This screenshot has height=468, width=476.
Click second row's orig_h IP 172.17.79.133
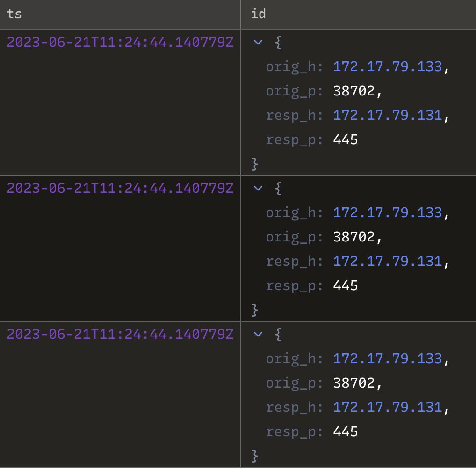tap(387, 212)
